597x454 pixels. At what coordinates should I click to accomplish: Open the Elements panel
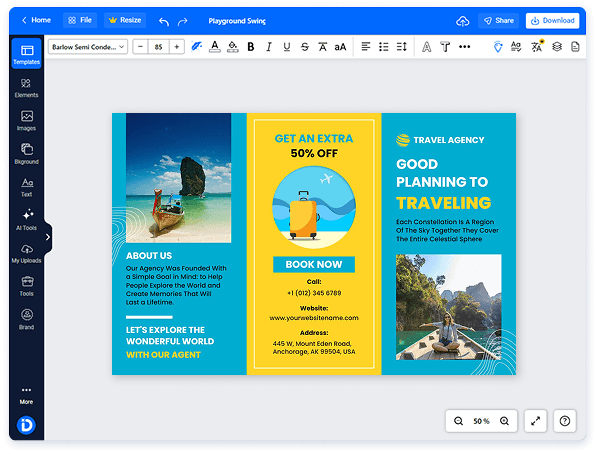click(x=26, y=88)
